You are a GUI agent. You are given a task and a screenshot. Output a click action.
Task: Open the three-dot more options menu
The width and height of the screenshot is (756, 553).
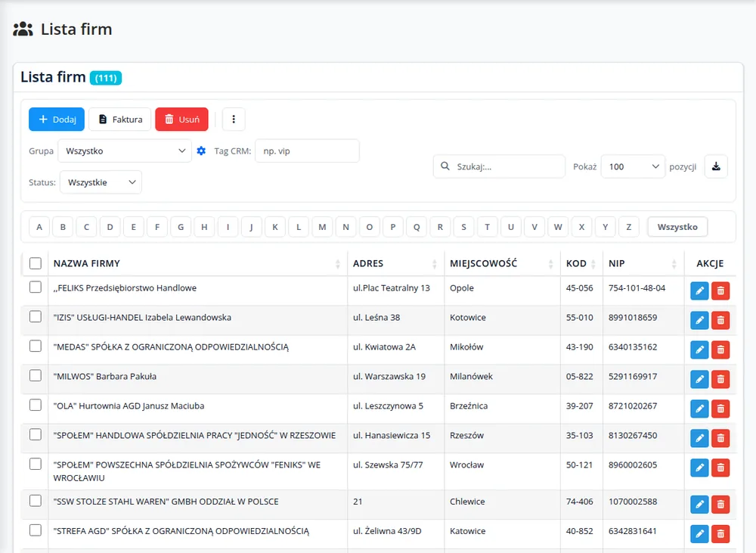pyautogui.click(x=234, y=120)
